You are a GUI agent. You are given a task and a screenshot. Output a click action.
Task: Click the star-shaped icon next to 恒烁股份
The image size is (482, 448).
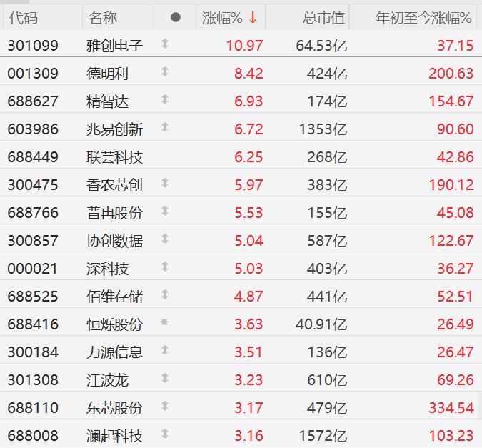click(164, 322)
